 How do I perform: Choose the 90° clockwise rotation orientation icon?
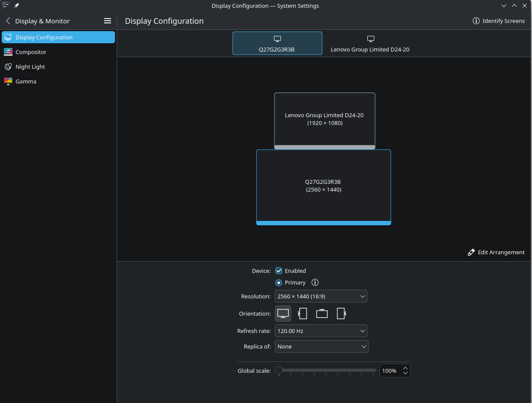(303, 313)
